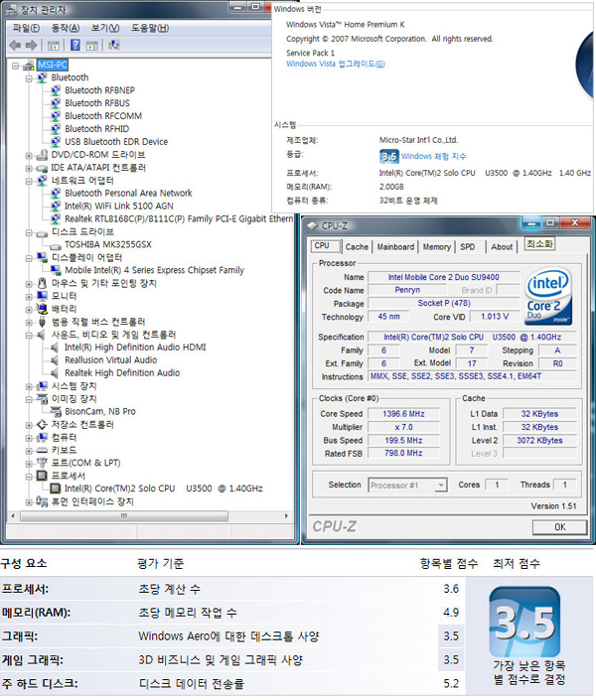This screenshot has height=700, width=596.
Task: Select the 저장소 컨트롤러 category
Action: point(82,425)
